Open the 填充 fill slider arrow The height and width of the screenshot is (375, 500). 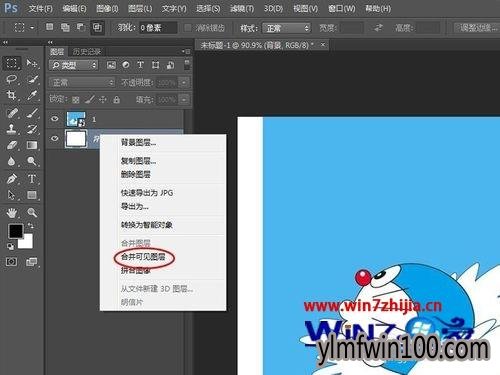(x=184, y=99)
